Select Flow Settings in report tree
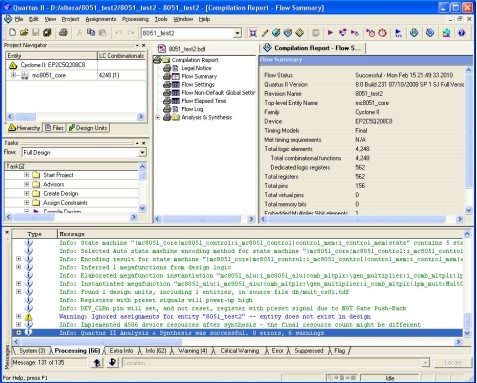The image size is (477, 383). point(198,85)
